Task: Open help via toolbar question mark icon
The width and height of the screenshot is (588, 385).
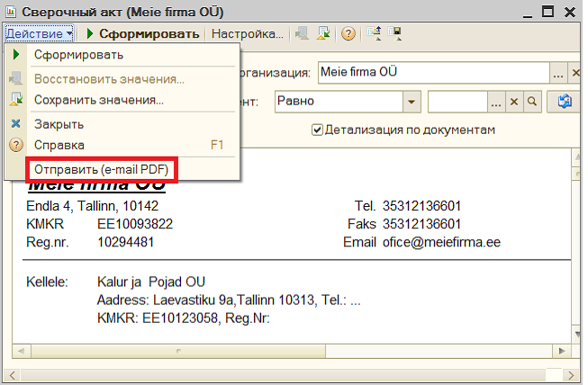Action: [x=348, y=33]
